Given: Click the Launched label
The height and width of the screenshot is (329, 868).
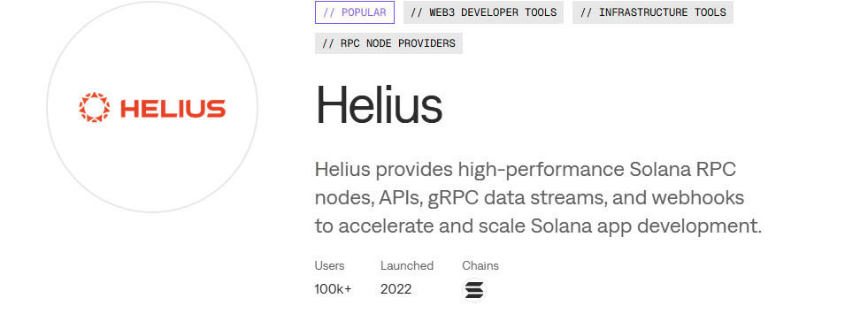Looking at the screenshot, I should point(407,265).
